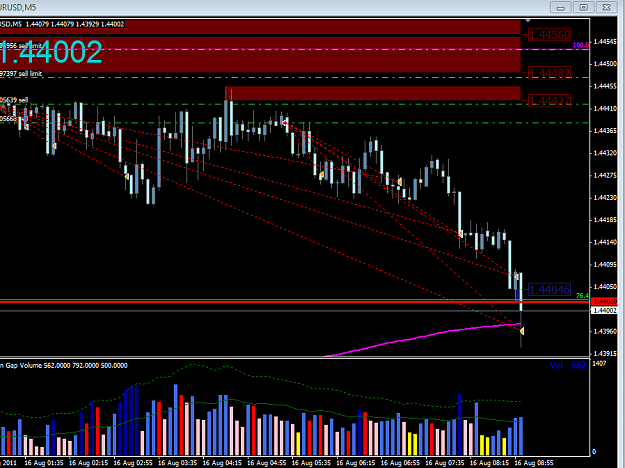
Task: Close the EURUSD,M5 chart window
Action: coord(606,8)
